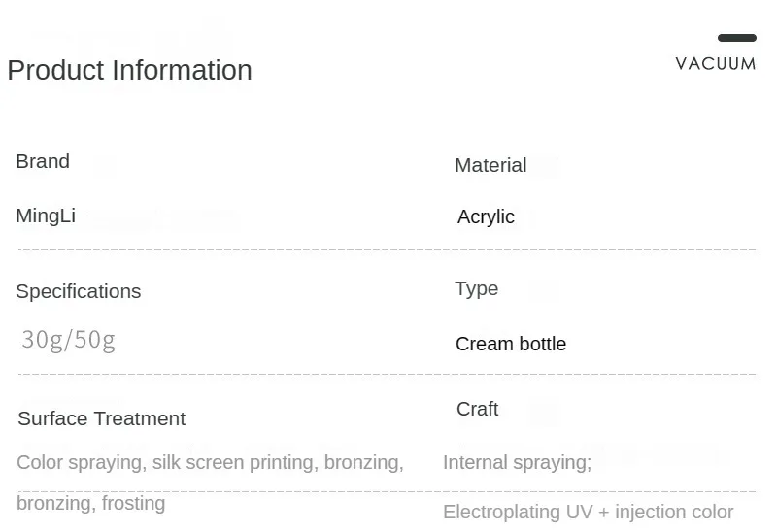Viewport: 777px width, 532px height.
Task: Click the Color spraying, silk screen printing text
Action: point(167,463)
